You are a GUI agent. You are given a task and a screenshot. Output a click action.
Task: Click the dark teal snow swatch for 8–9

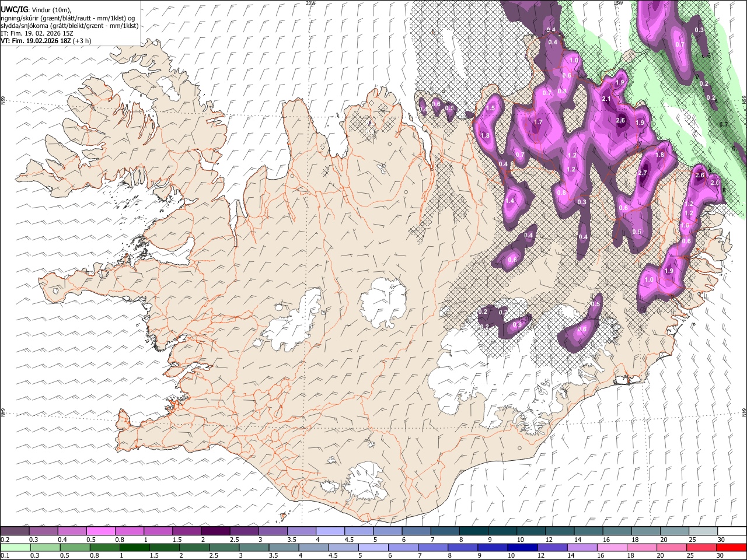473,531
